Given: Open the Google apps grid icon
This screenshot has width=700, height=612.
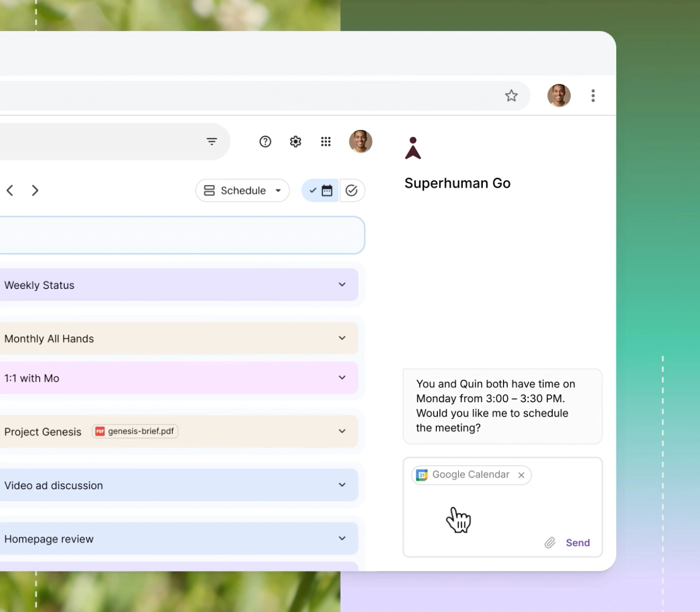Looking at the screenshot, I should tap(326, 141).
